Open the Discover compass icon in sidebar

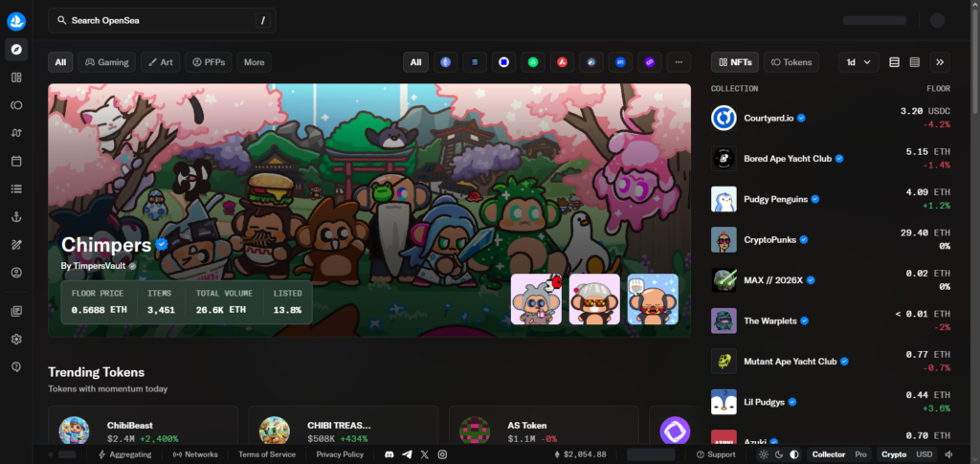pyautogui.click(x=16, y=49)
